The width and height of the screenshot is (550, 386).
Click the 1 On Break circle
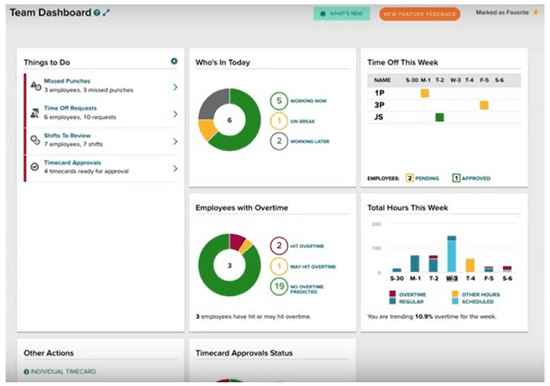pos(279,121)
